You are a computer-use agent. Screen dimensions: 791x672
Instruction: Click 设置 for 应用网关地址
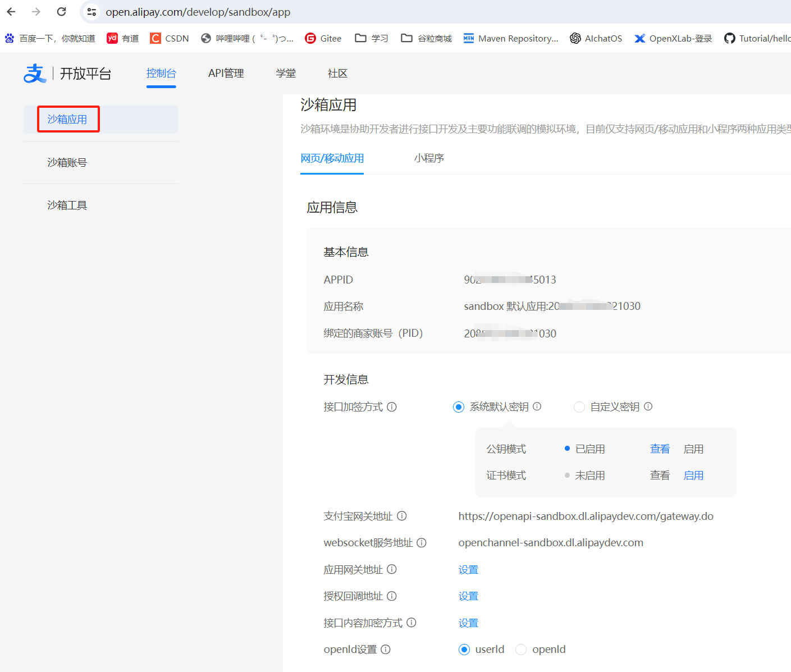[x=468, y=570]
